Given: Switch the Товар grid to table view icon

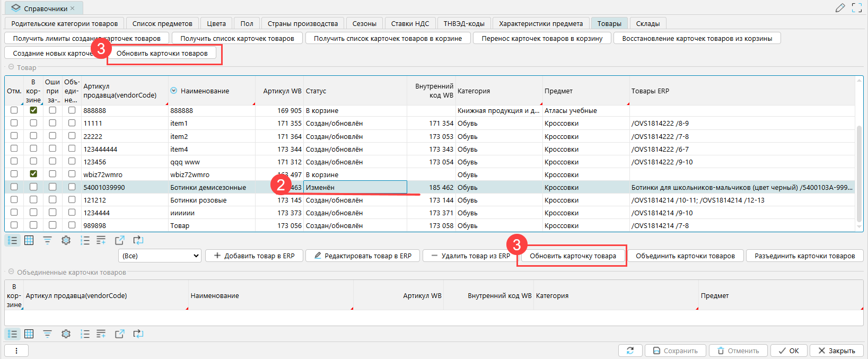Looking at the screenshot, I should tap(29, 240).
